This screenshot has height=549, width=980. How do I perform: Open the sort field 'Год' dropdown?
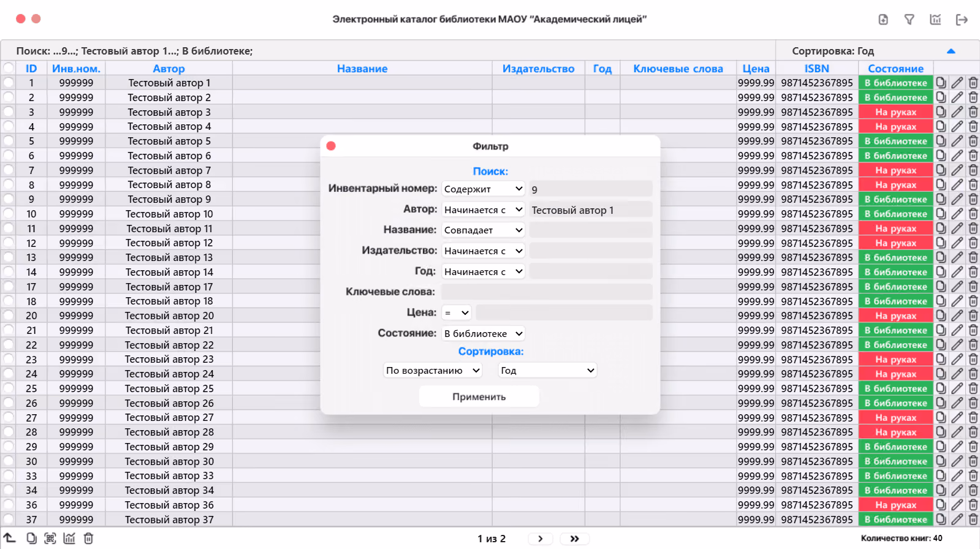[547, 370]
